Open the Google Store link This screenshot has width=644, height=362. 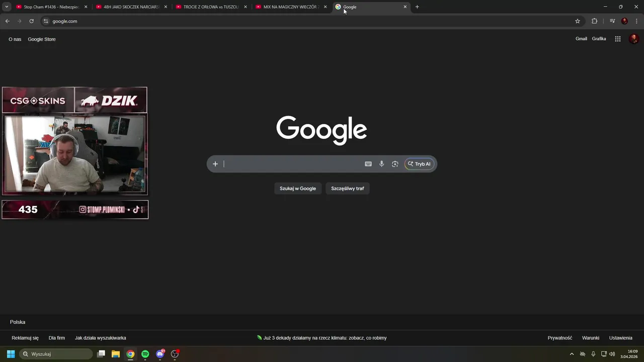click(42, 39)
